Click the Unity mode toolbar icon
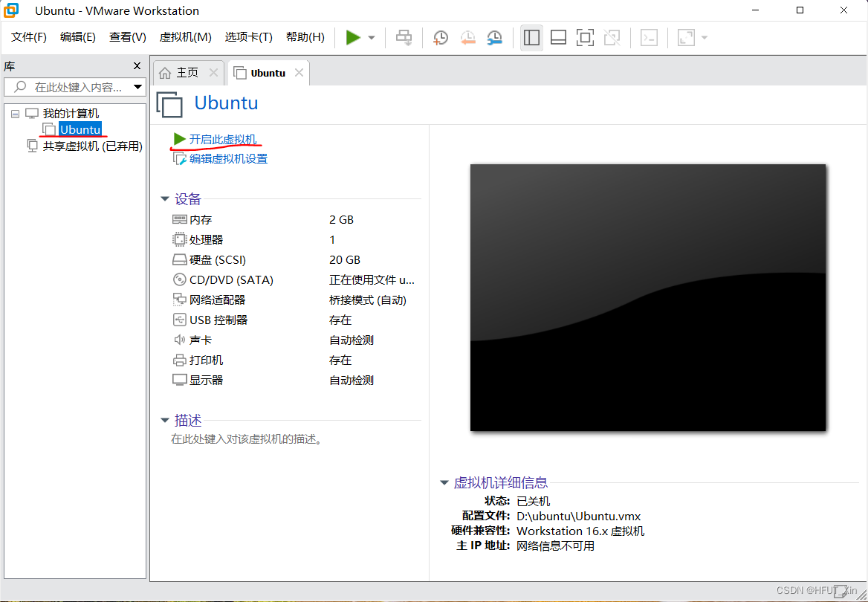Image resolution: width=868 pixels, height=602 pixels. point(612,38)
